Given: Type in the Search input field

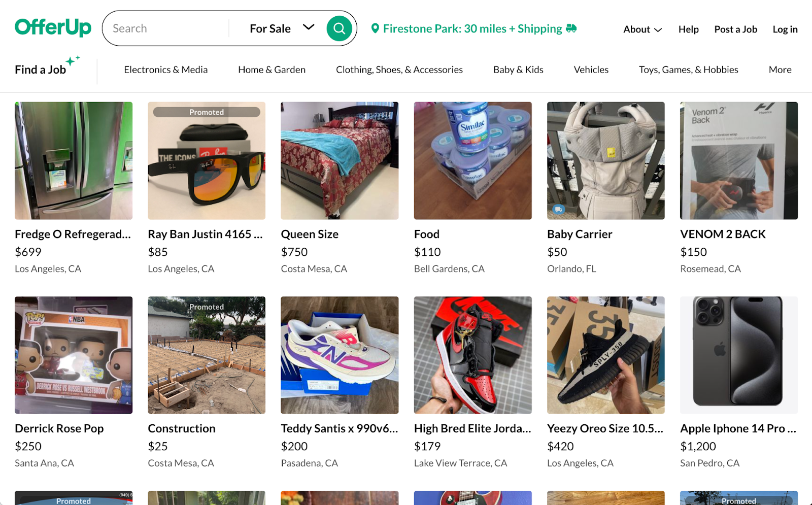Looking at the screenshot, I should point(167,28).
